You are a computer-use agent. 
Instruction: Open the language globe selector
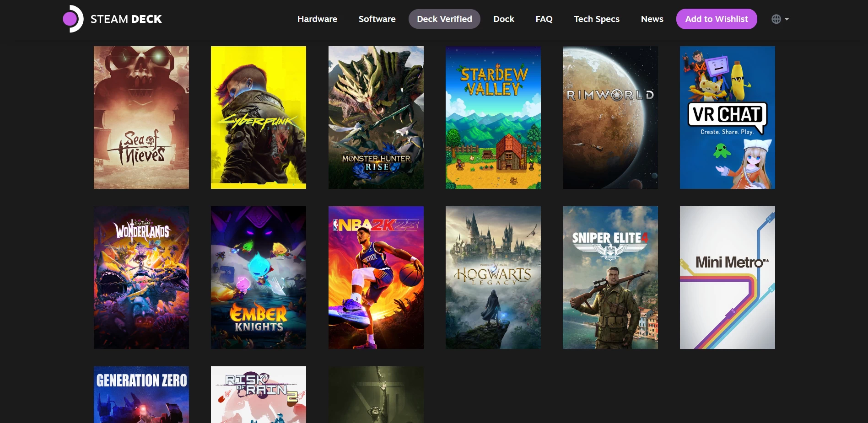pos(780,19)
